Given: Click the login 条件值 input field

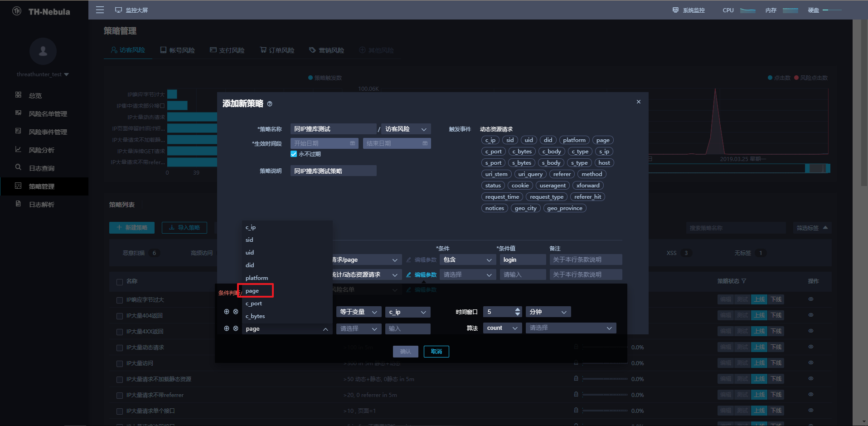Looking at the screenshot, I should (x=523, y=260).
